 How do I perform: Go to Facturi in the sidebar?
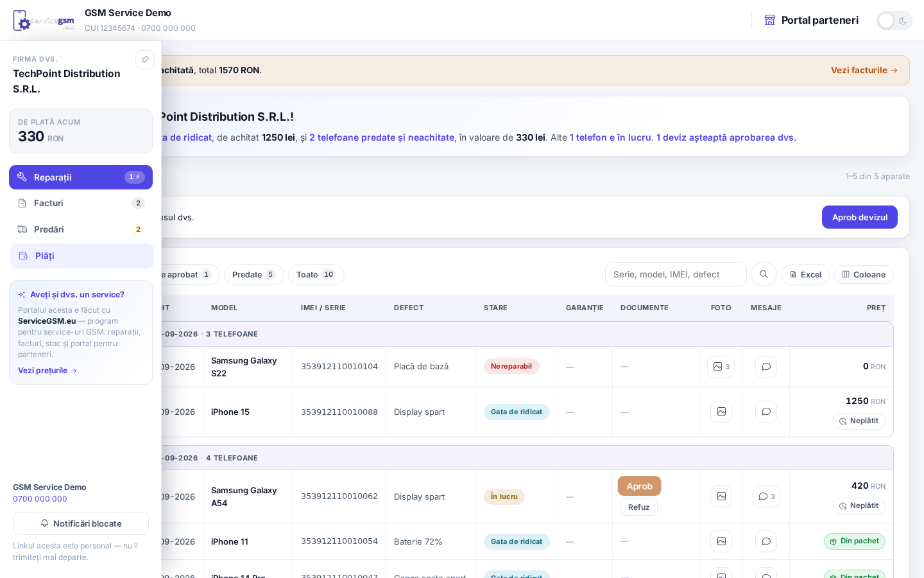pyautogui.click(x=81, y=203)
